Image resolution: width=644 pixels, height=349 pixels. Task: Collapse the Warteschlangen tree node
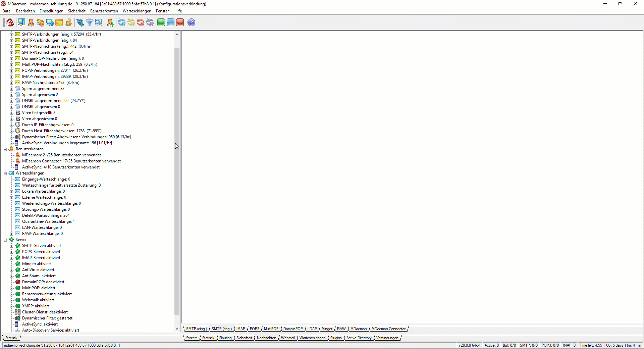point(5,173)
